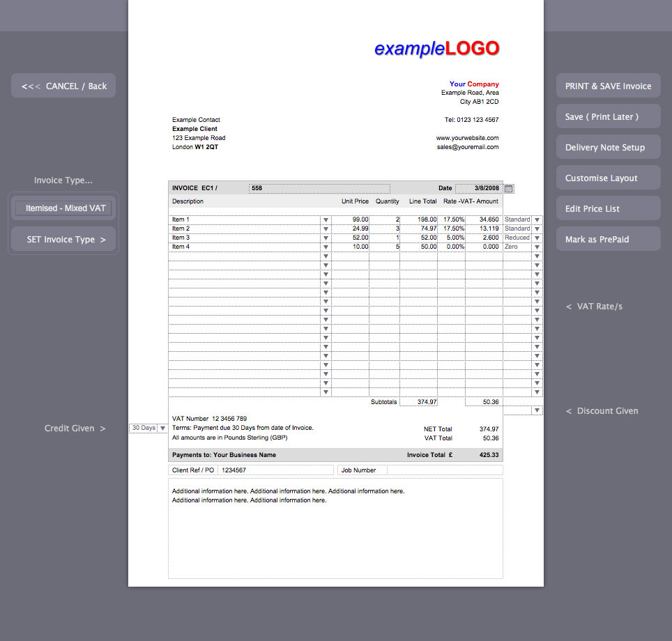This screenshot has height=641, width=672.
Task: Open the Item 4 description dropdown
Action: (x=326, y=247)
